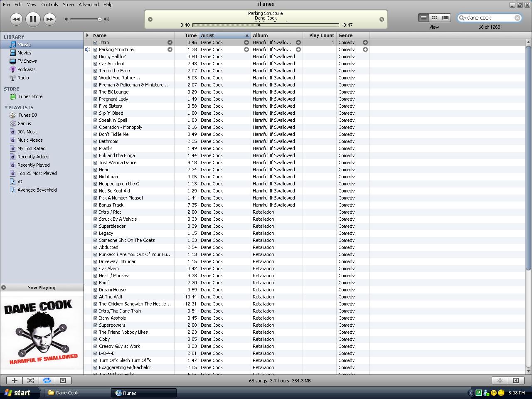532x399 pixels.
Task: Sort tracks by the Genre header
Action: click(353, 35)
